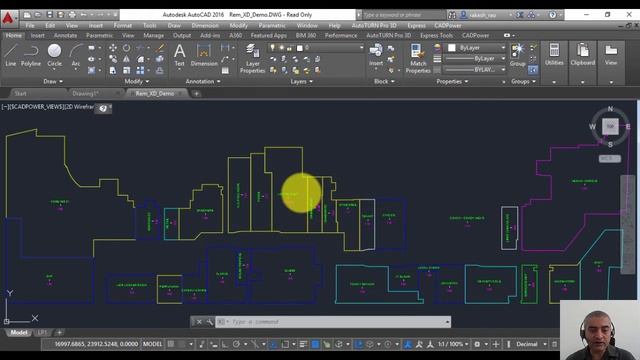This screenshot has height=360, width=640.
Task: Expand the Draw panel
Action: click(x=53, y=81)
